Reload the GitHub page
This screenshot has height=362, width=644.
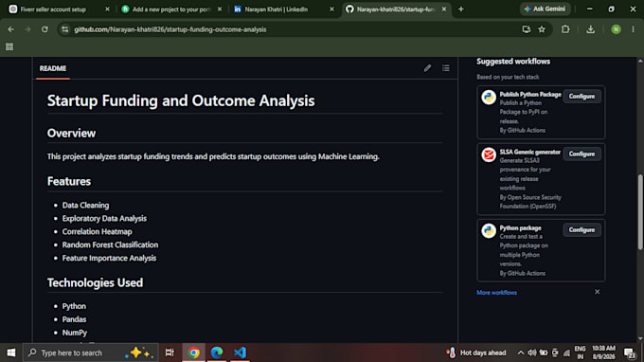pyautogui.click(x=45, y=29)
